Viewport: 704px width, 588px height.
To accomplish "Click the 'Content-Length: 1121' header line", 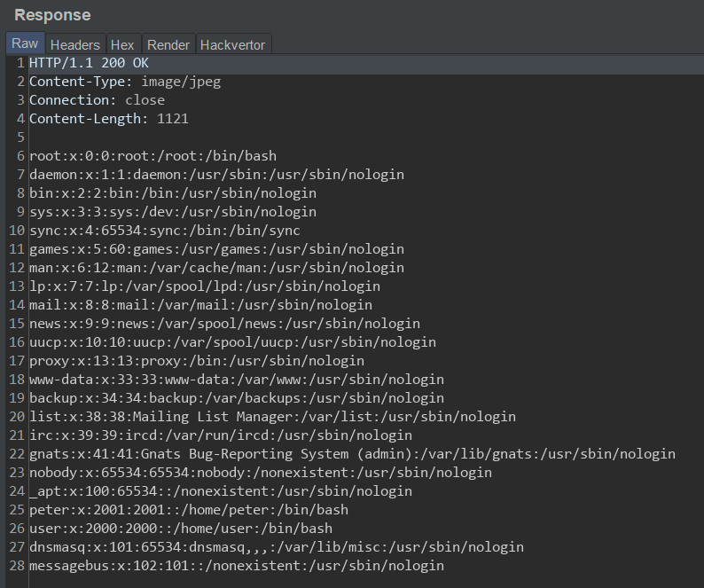I will coord(109,119).
